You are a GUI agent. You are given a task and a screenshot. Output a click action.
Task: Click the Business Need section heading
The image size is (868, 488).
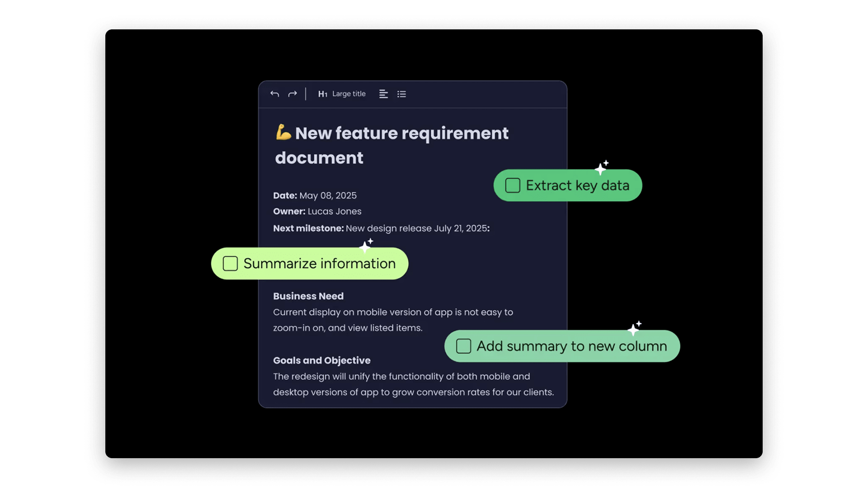coord(308,296)
